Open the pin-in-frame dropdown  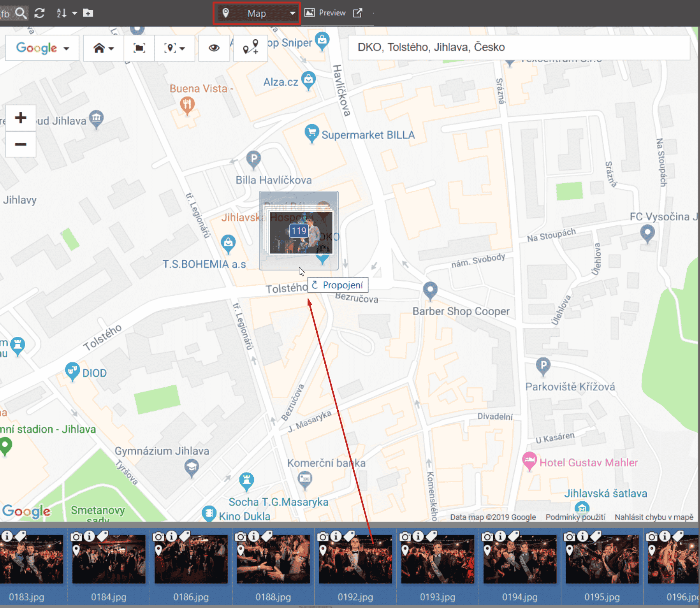[x=174, y=48]
